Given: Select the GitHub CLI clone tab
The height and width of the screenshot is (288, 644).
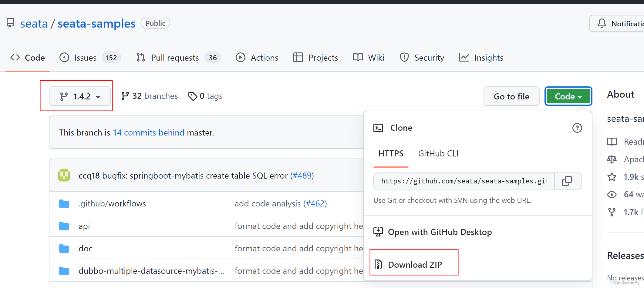Looking at the screenshot, I should click(438, 154).
